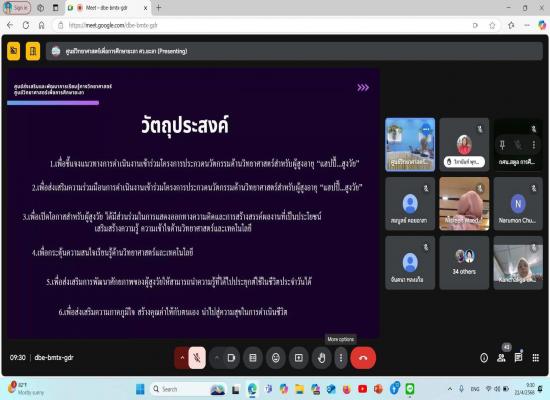Unmute the microphone in Meet

click(197, 358)
